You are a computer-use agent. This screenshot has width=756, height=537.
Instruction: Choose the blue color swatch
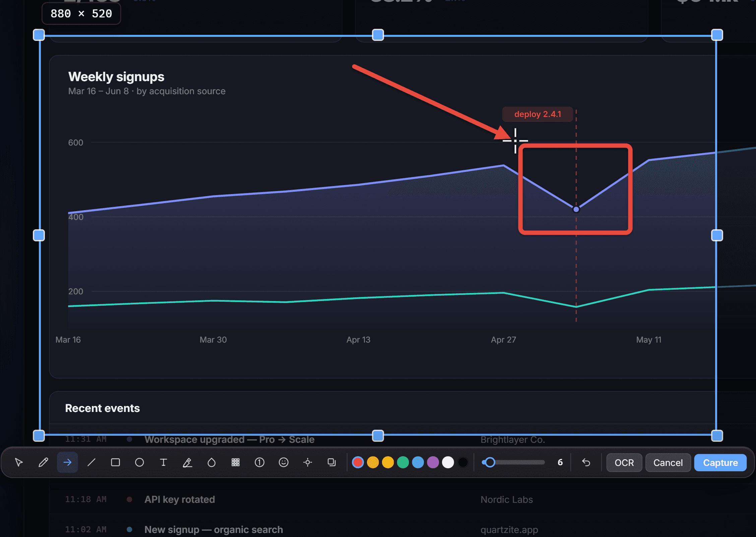pyautogui.click(x=418, y=463)
